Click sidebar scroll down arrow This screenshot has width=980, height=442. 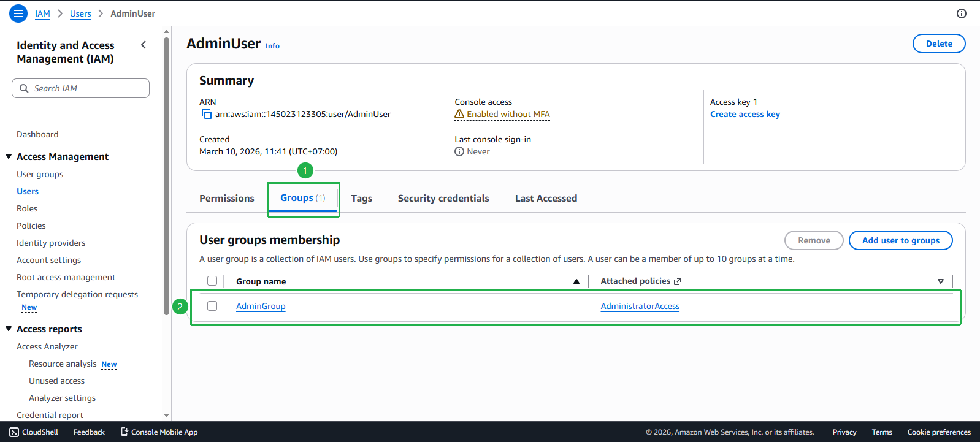[166, 415]
